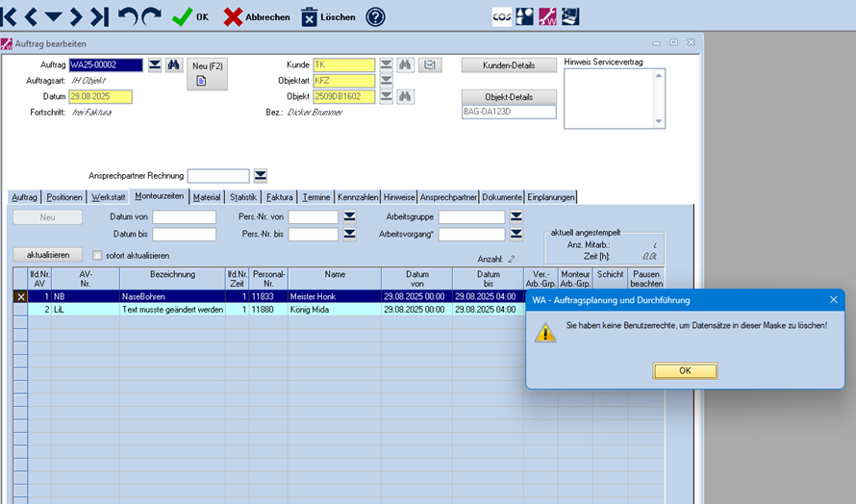This screenshot has width=856, height=504.
Task: Jump to the first record arrow
Action: [10, 16]
